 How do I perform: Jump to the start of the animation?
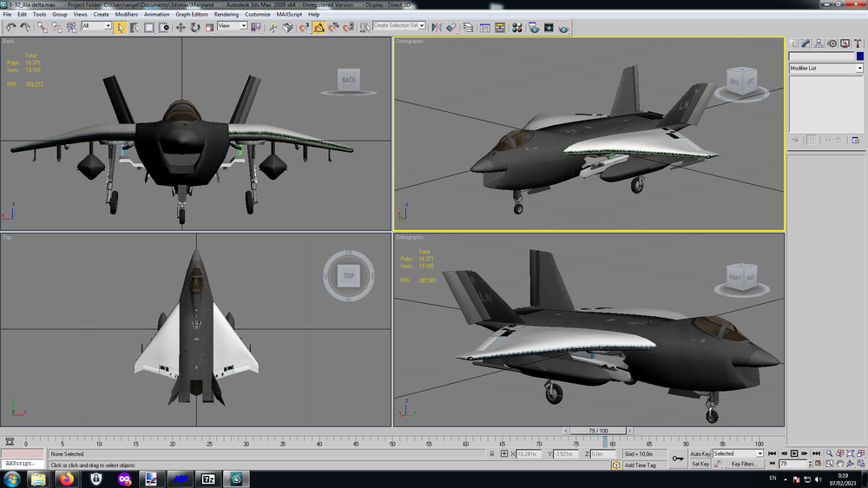pyautogui.click(x=773, y=453)
